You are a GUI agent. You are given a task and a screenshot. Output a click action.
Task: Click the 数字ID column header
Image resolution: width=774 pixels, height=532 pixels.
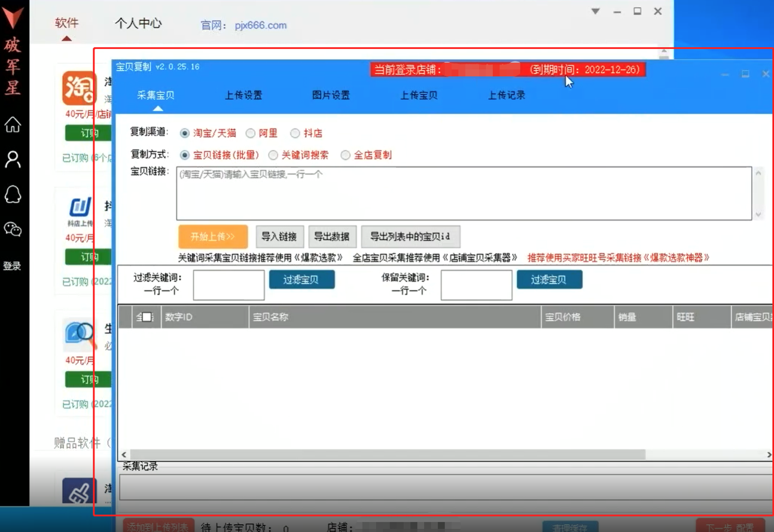[205, 317]
